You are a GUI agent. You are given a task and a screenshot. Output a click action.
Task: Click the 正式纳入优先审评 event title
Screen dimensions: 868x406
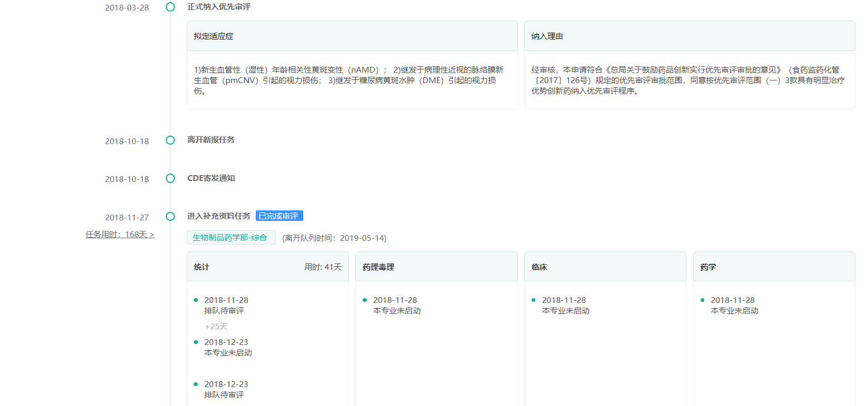[219, 7]
